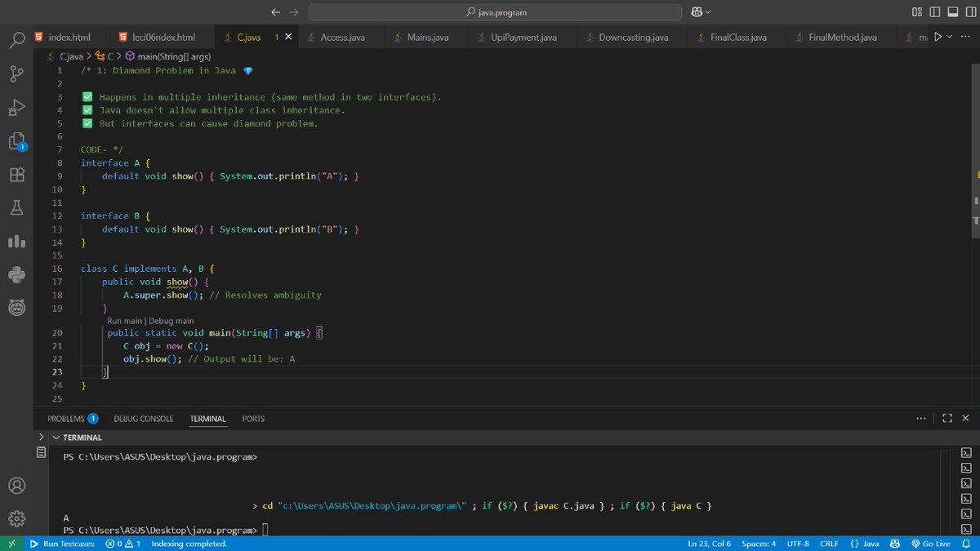
Task: Open the PROBLEMS panel tab
Action: click(72, 419)
